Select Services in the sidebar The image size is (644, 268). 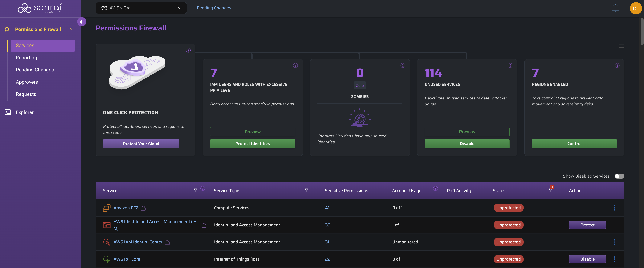pos(43,46)
